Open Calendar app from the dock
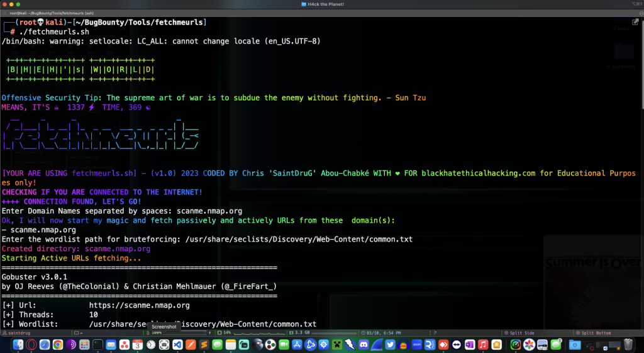Image resolution: width=644 pixels, height=353 pixels. point(138,344)
